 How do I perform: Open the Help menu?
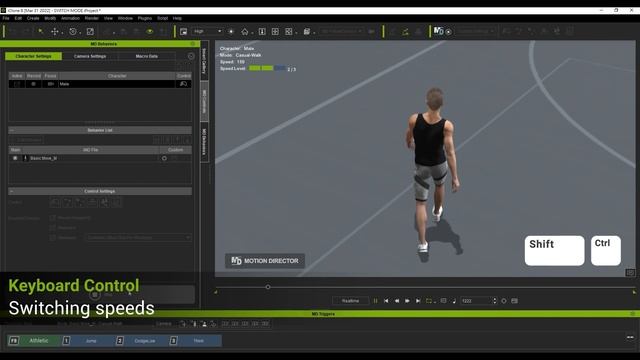coord(177,18)
